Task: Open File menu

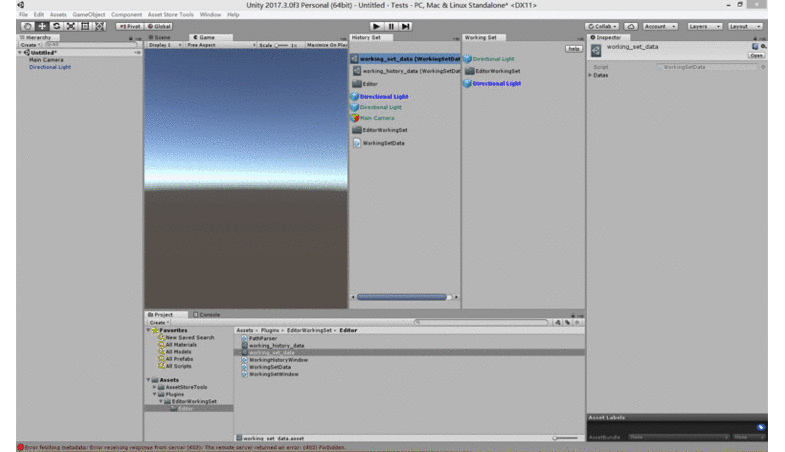Action: 23,15
